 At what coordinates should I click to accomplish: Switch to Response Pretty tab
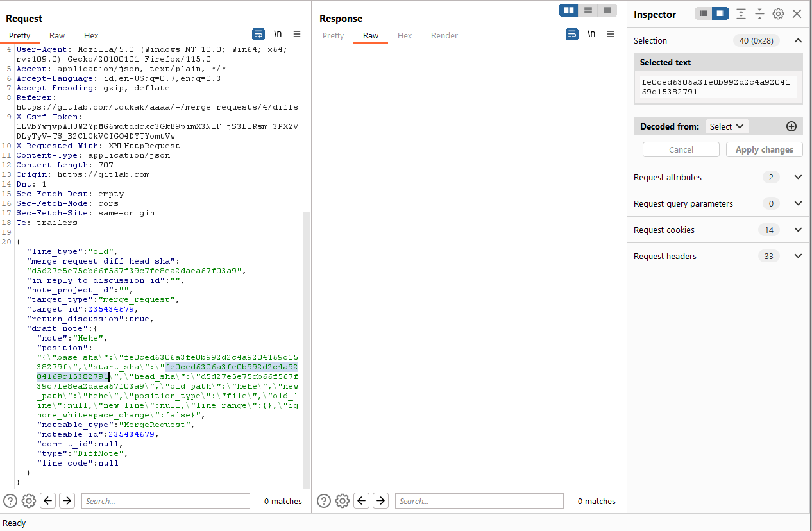333,36
